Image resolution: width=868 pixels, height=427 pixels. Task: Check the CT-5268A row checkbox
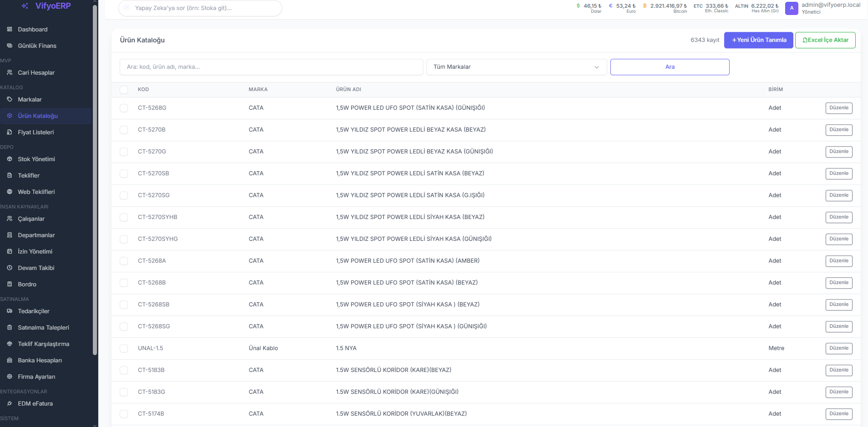click(x=124, y=261)
